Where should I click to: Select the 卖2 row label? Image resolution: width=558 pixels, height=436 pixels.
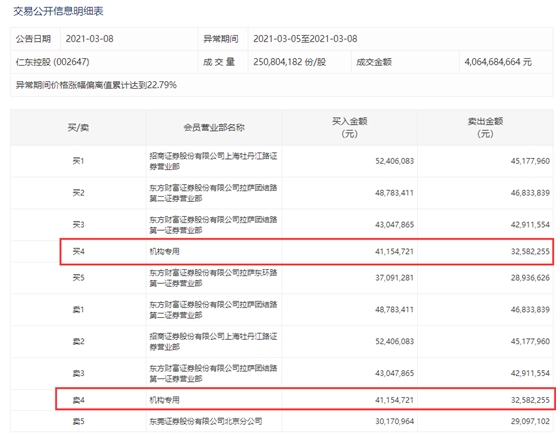coord(78,342)
